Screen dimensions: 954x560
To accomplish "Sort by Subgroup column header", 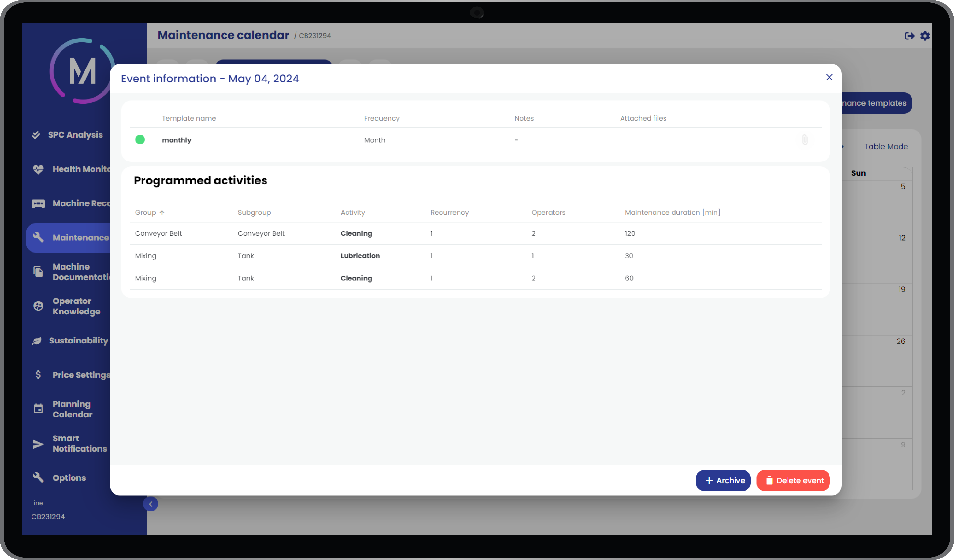I will coord(254,212).
